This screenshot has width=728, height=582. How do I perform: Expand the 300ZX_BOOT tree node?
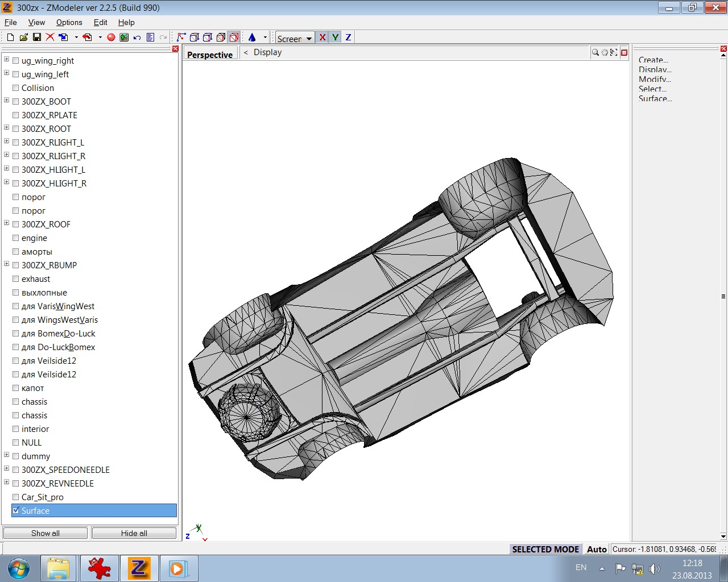tap(7, 101)
